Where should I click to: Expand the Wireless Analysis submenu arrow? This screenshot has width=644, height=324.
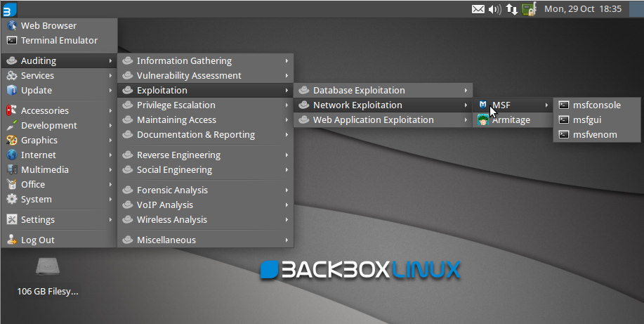[287, 219]
